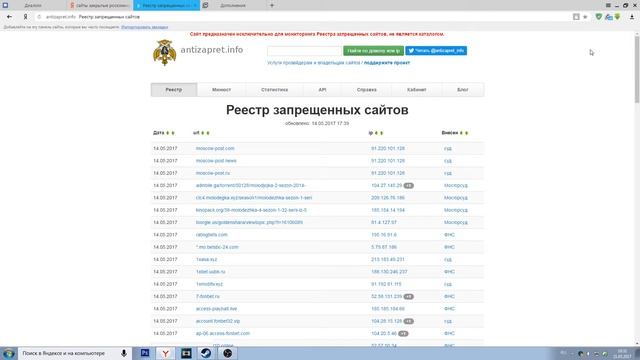
Task: Bookmark this page with the star icon
Action: [585, 17]
